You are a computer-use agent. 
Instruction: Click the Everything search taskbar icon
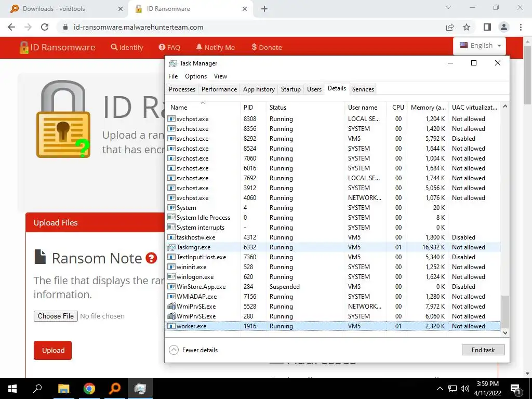click(x=115, y=388)
